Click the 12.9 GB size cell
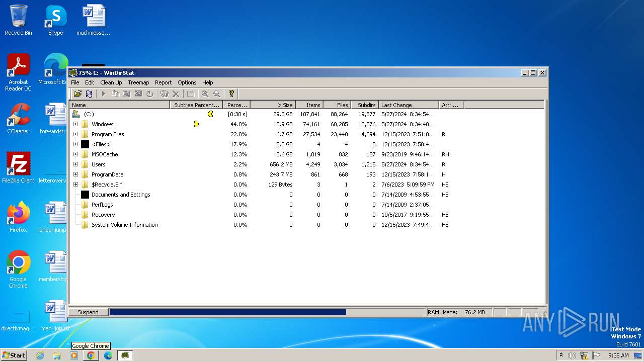Image resolution: width=644 pixels, height=362 pixels. click(283, 124)
